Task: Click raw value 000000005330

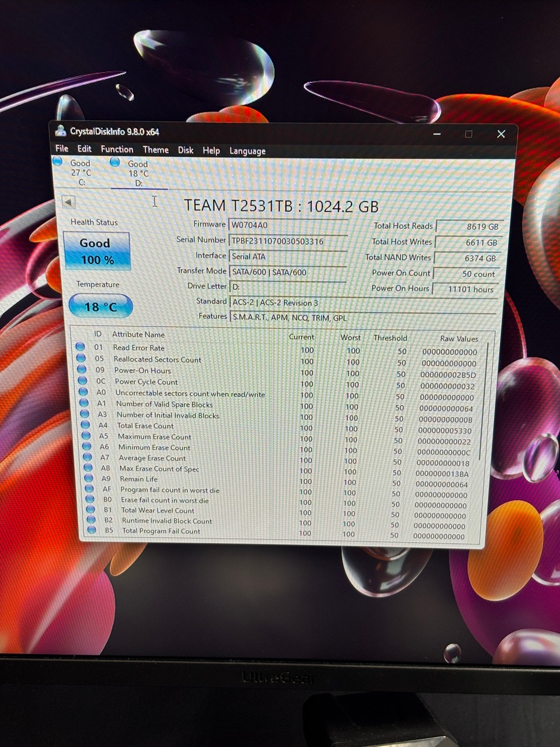Action: click(445, 431)
